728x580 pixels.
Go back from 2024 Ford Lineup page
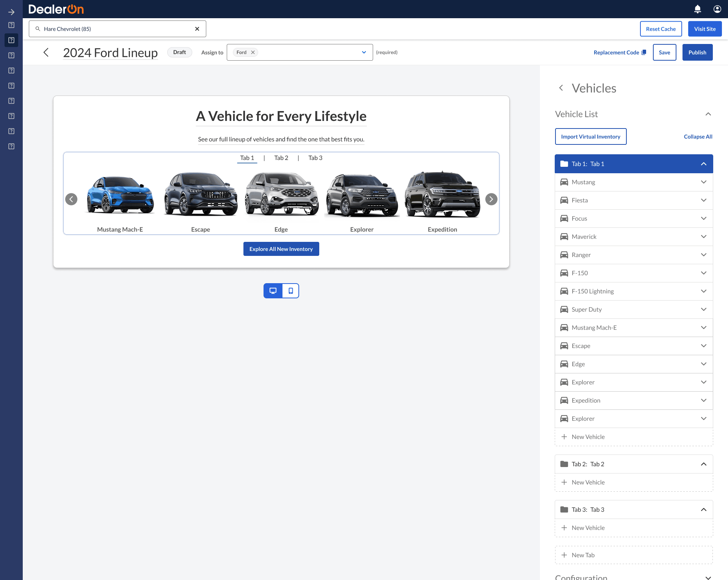click(x=46, y=52)
